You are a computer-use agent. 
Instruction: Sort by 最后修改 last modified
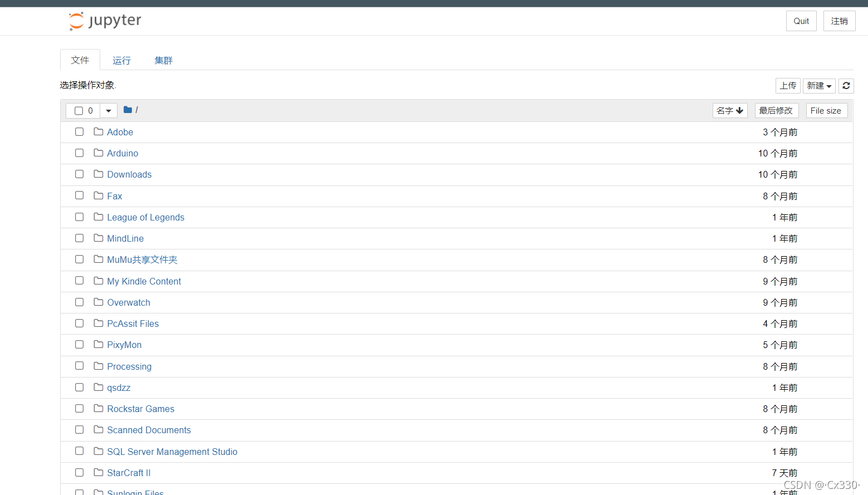coord(776,111)
